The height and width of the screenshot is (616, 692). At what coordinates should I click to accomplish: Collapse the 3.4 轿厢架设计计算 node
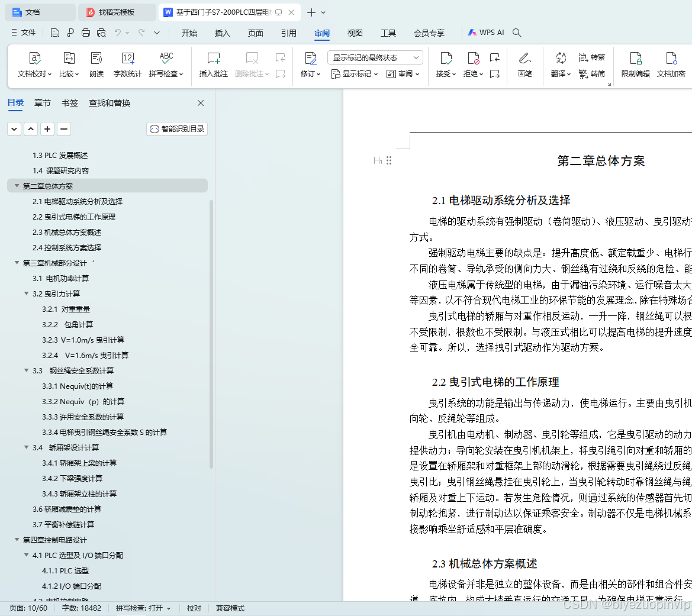pos(27,447)
